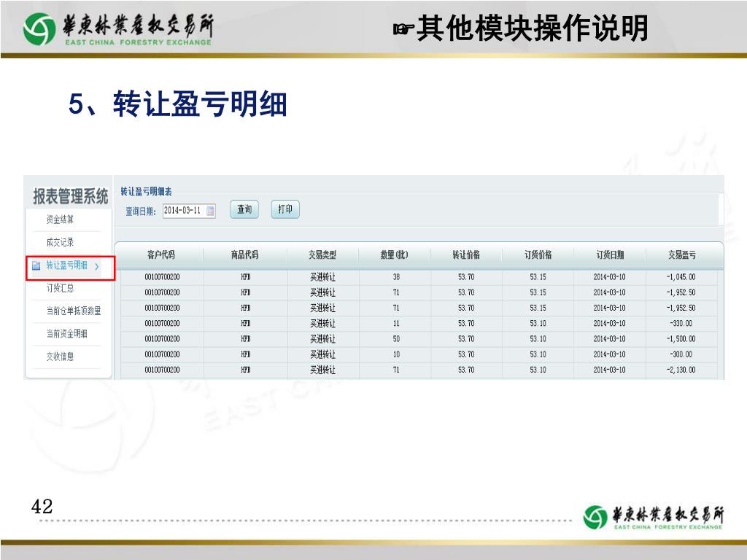The image size is (747, 560).
Task: Click the chevron arrow next to 转让盈亏明细
Action: [96, 268]
